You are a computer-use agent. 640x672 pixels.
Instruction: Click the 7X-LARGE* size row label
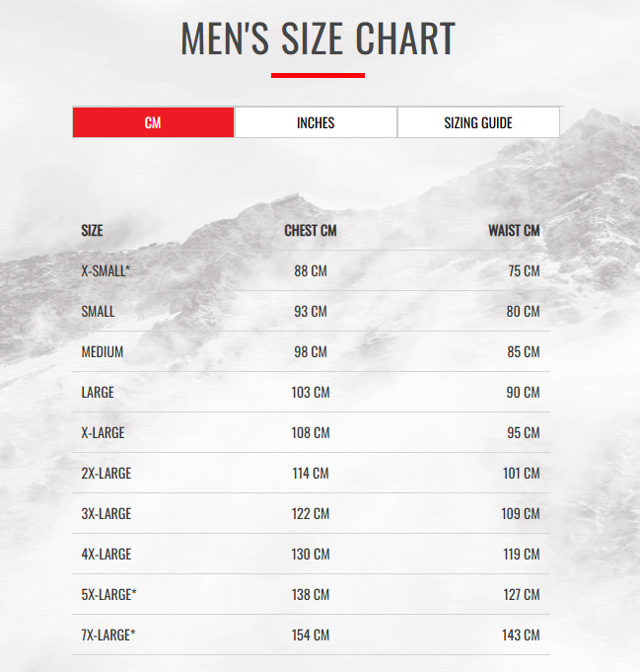108,635
